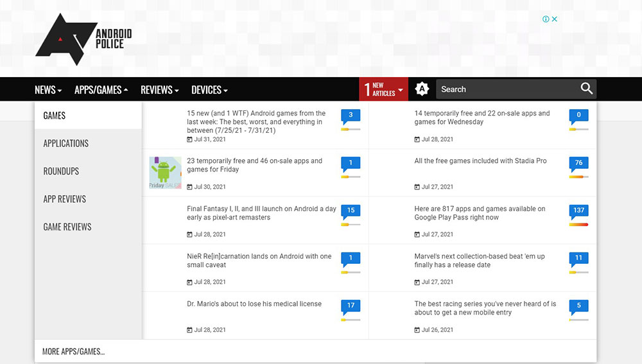Click the Android Police logo
The width and height of the screenshot is (642, 364).
83,39
